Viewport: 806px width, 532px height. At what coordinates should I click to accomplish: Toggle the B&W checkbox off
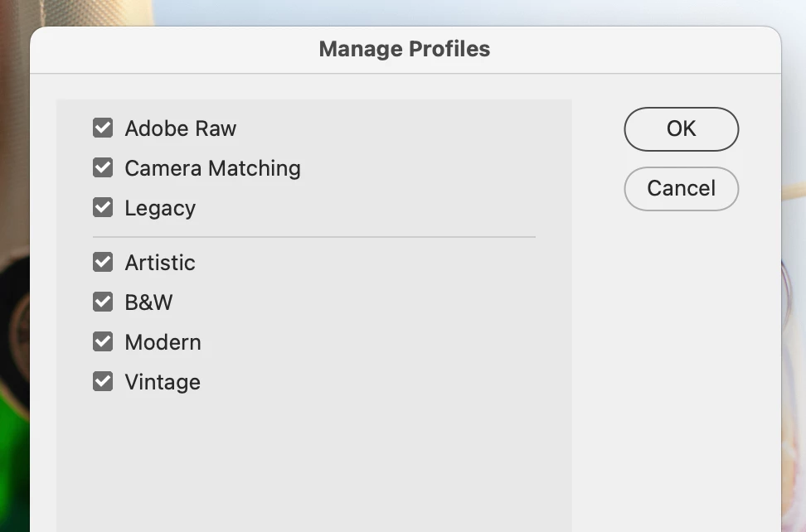pos(103,302)
